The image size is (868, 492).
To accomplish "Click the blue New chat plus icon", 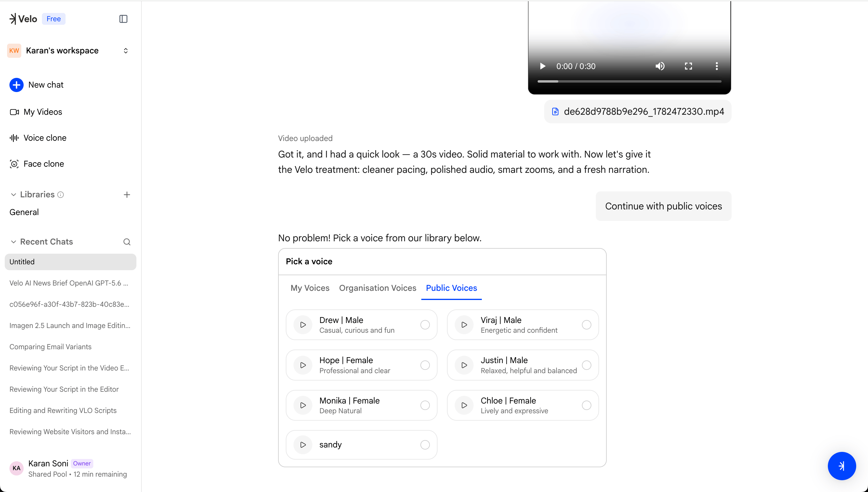I will click(16, 85).
